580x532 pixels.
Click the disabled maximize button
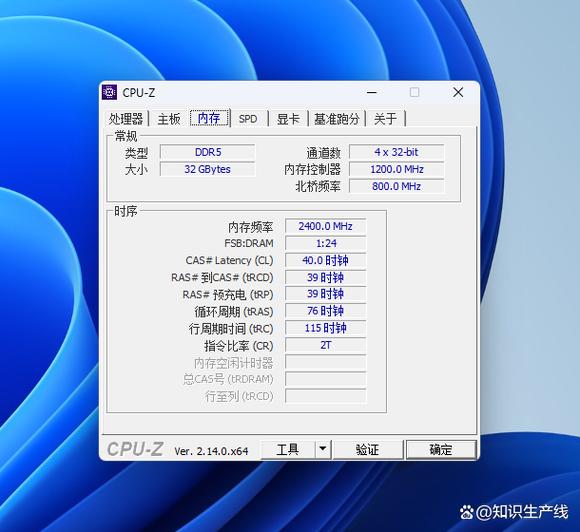(415, 92)
